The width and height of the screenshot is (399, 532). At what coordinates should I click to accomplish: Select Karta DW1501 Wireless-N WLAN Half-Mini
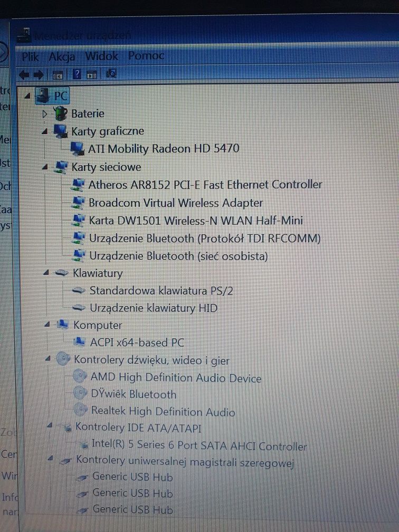196,221
